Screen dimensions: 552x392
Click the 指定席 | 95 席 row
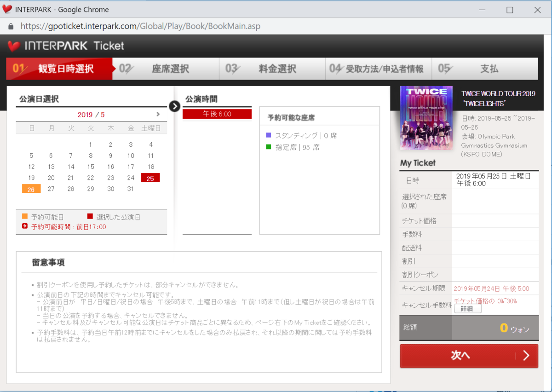[293, 148]
